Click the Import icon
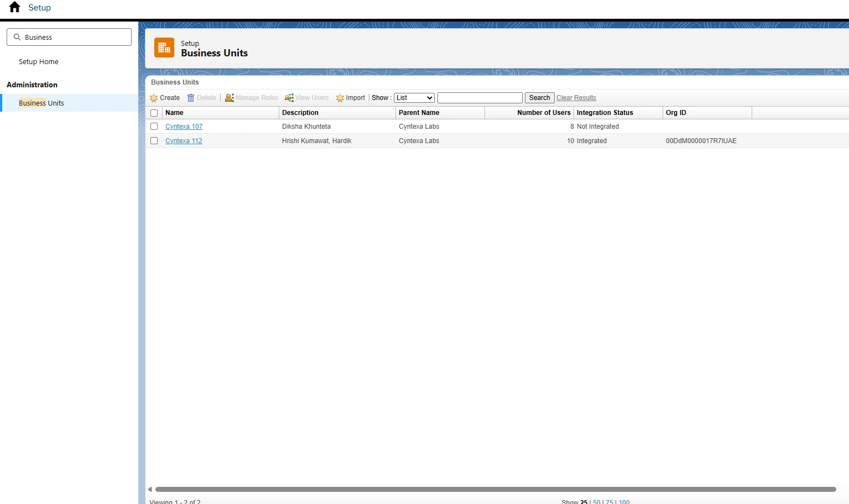Image resolution: width=849 pixels, height=504 pixels. click(340, 98)
